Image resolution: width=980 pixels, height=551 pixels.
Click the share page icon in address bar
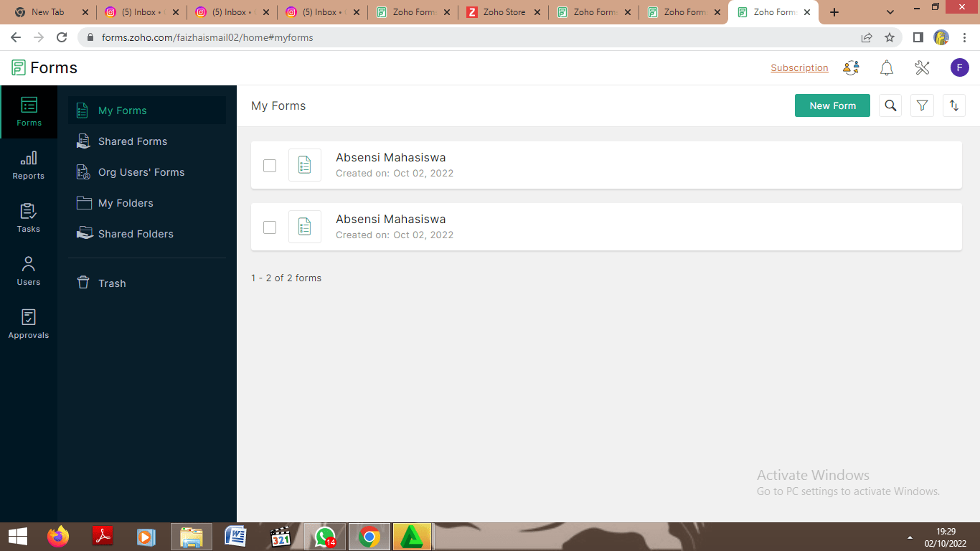pyautogui.click(x=867, y=37)
